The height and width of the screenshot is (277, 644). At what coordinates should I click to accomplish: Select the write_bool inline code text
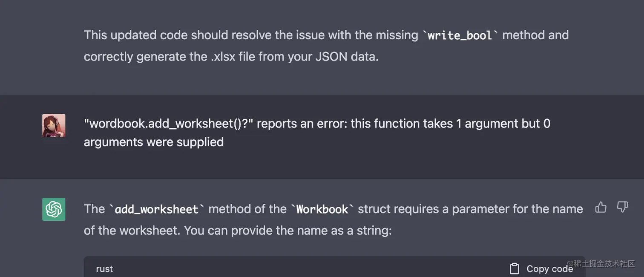point(460,35)
